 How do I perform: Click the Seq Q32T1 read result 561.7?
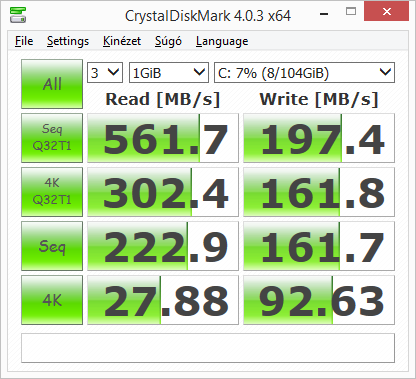pos(163,138)
